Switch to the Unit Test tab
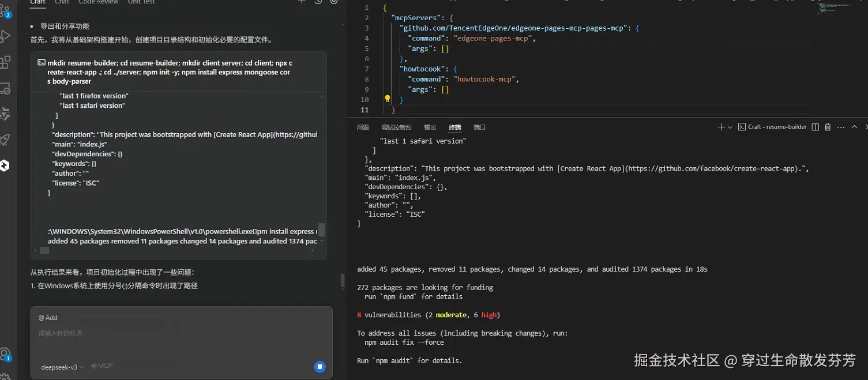Image resolution: width=868 pixels, height=380 pixels. pyautogui.click(x=141, y=2)
